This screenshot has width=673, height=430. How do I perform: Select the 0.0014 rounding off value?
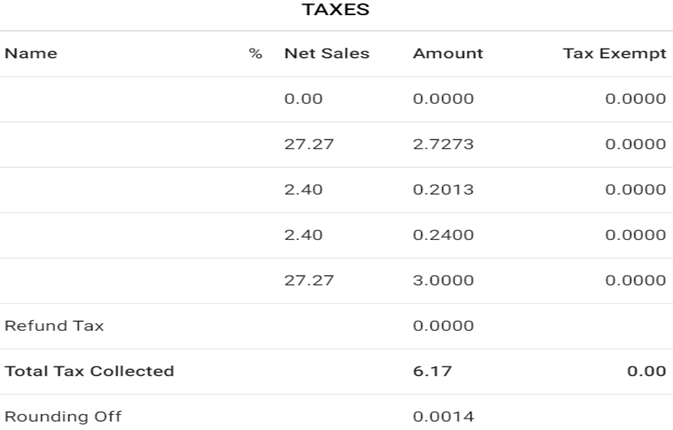pyautogui.click(x=443, y=416)
